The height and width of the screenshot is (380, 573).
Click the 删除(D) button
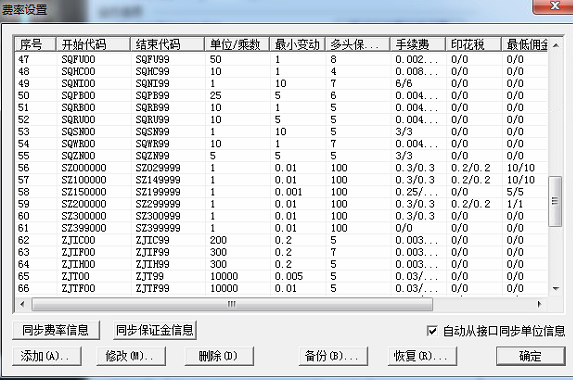(219, 356)
